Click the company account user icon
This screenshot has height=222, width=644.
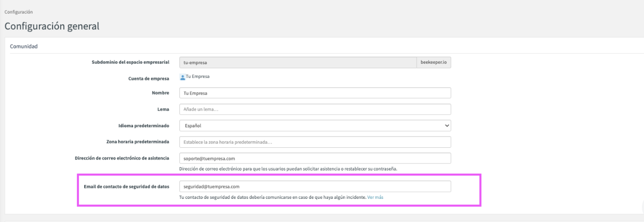(183, 77)
